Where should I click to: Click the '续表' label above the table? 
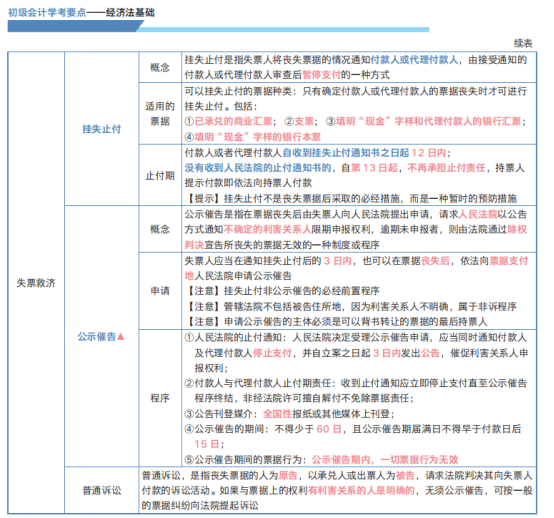pos(523,43)
